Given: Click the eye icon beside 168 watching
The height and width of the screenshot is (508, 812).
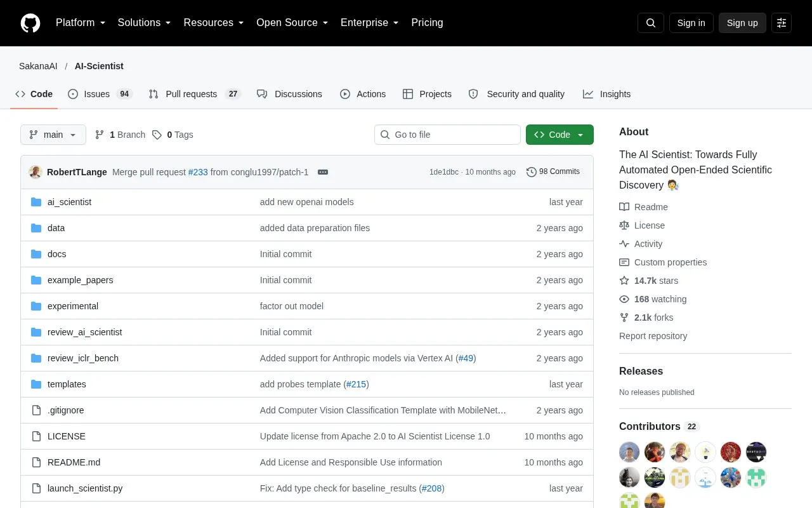Looking at the screenshot, I should coord(624,299).
